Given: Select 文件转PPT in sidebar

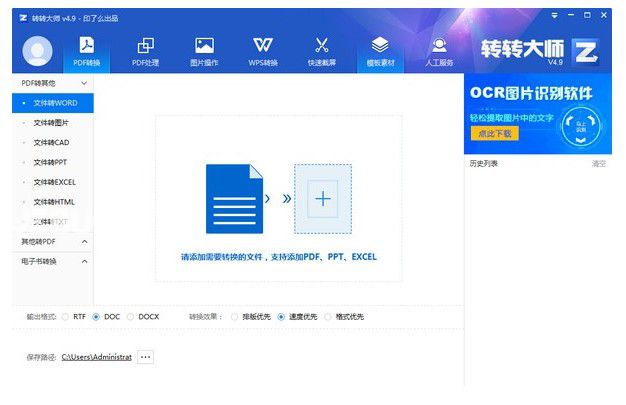Looking at the screenshot, I should (53, 162).
